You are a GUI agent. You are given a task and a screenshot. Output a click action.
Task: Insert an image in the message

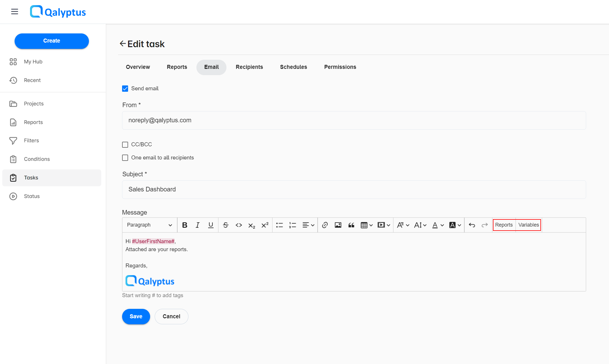pos(338,225)
